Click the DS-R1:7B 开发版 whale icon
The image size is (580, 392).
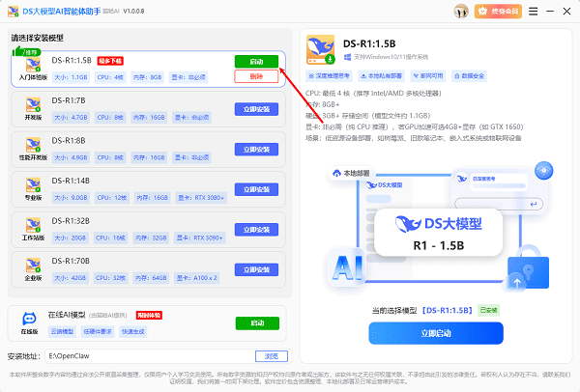[x=33, y=104]
